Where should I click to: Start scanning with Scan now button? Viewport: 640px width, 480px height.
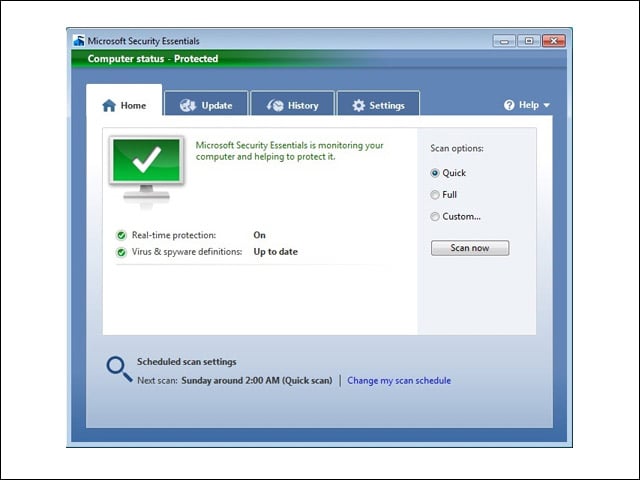(x=470, y=248)
